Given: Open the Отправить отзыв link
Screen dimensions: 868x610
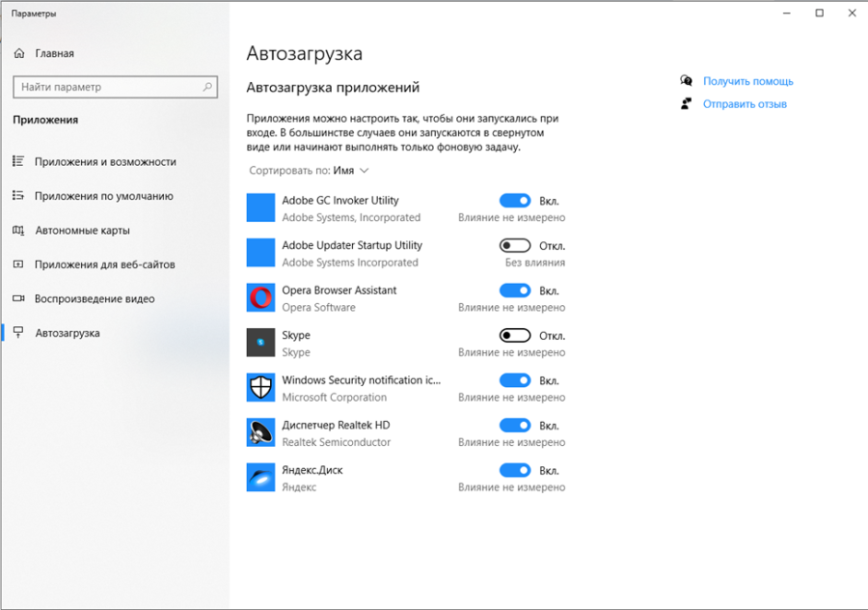Looking at the screenshot, I should [745, 104].
